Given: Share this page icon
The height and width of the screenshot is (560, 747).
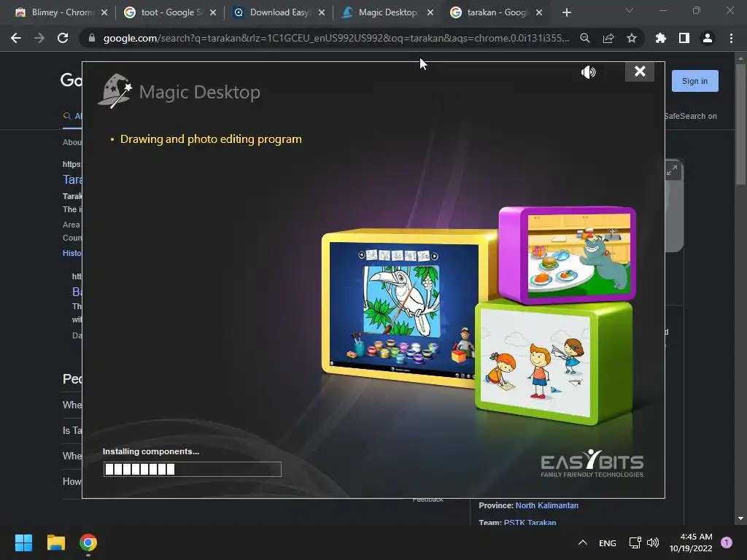Looking at the screenshot, I should (x=608, y=38).
